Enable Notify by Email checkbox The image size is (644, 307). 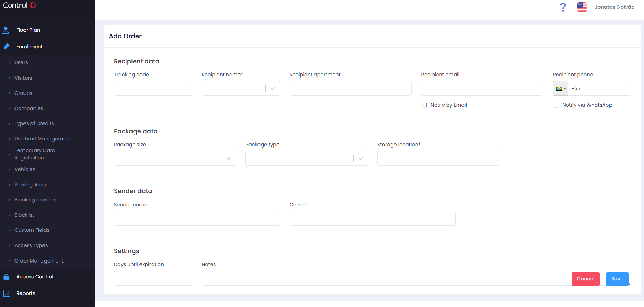click(424, 105)
